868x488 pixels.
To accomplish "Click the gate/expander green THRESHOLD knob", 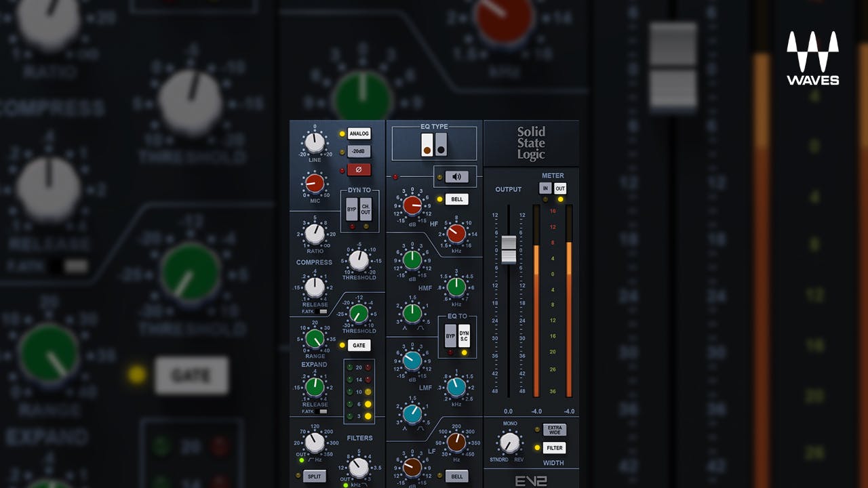I will (359, 314).
